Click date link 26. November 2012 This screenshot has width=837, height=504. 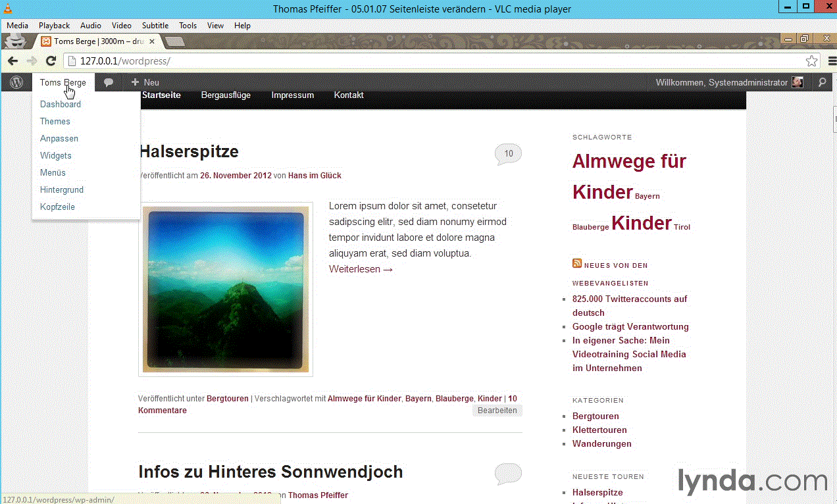click(x=236, y=176)
